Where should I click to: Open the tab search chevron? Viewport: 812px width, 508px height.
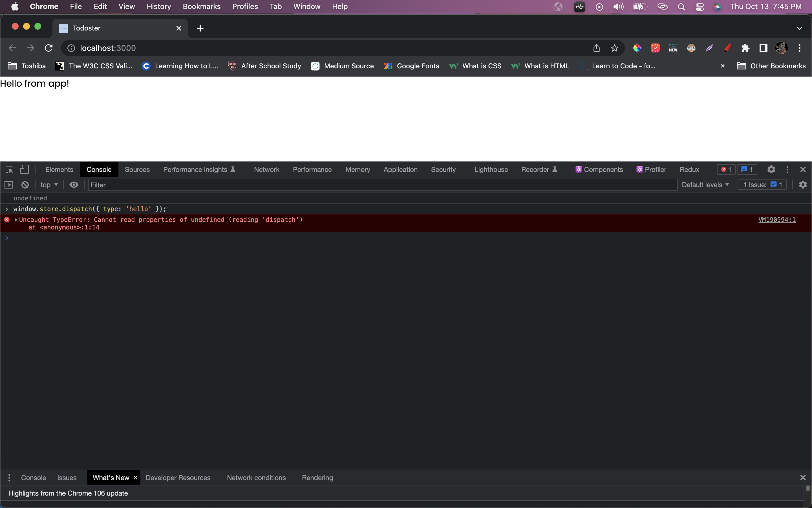pyautogui.click(x=799, y=28)
